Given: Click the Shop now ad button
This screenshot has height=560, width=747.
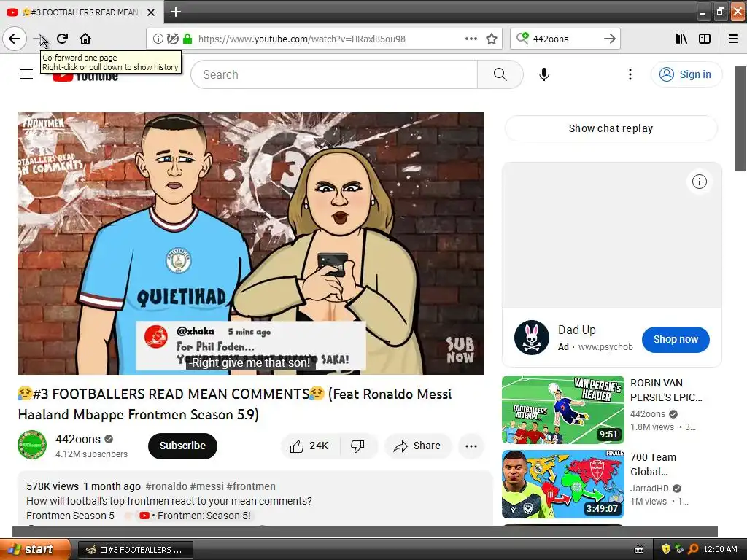Looking at the screenshot, I should [676, 340].
